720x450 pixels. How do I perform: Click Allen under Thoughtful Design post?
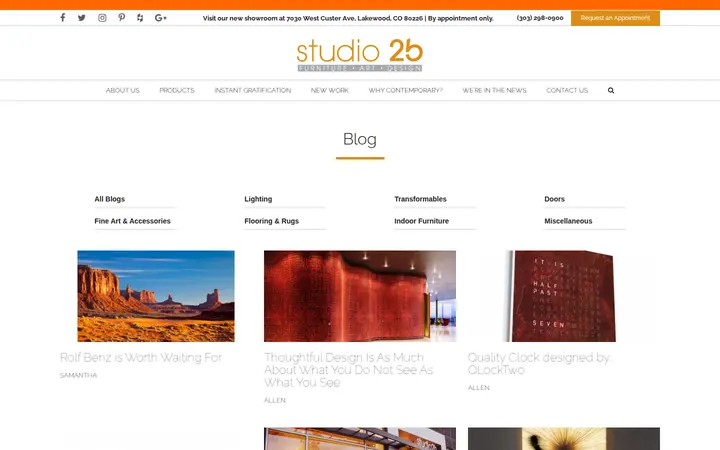click(275, 400)
